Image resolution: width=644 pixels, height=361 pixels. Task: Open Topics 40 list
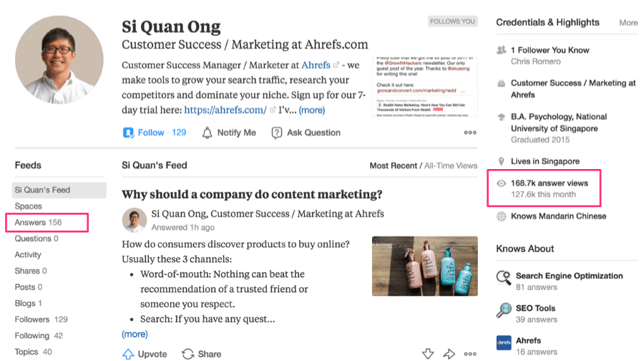click(33, 352)
